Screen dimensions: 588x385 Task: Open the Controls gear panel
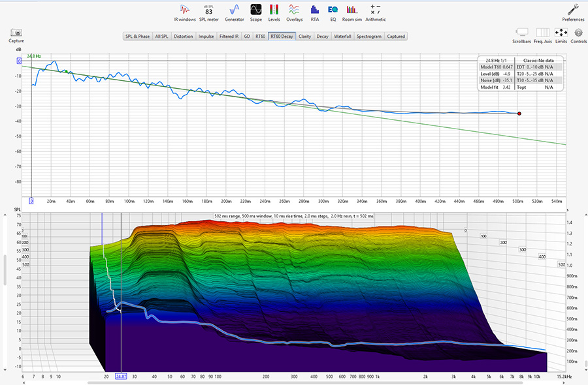click(x=578, y=34)
